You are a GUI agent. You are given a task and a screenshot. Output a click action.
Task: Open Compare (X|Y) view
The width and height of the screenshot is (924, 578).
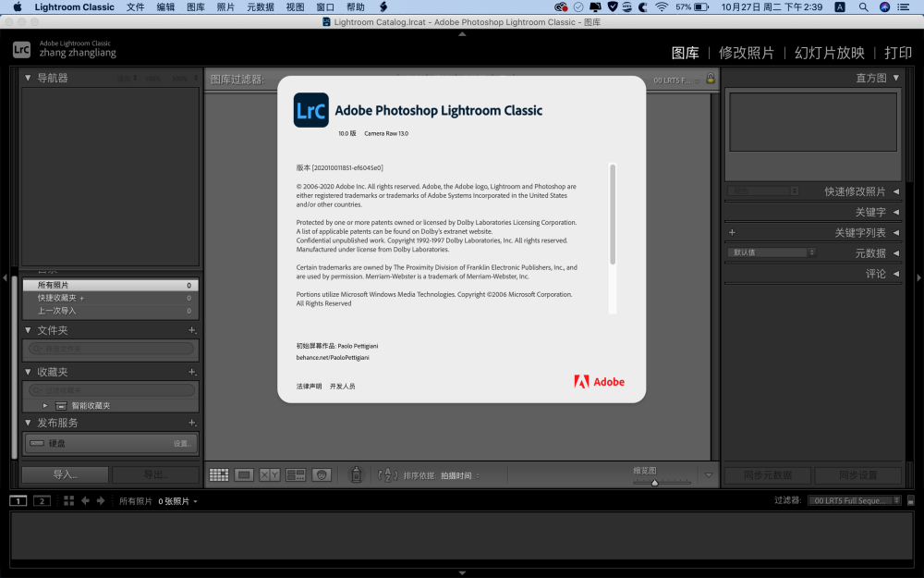(x=269, y=474)
